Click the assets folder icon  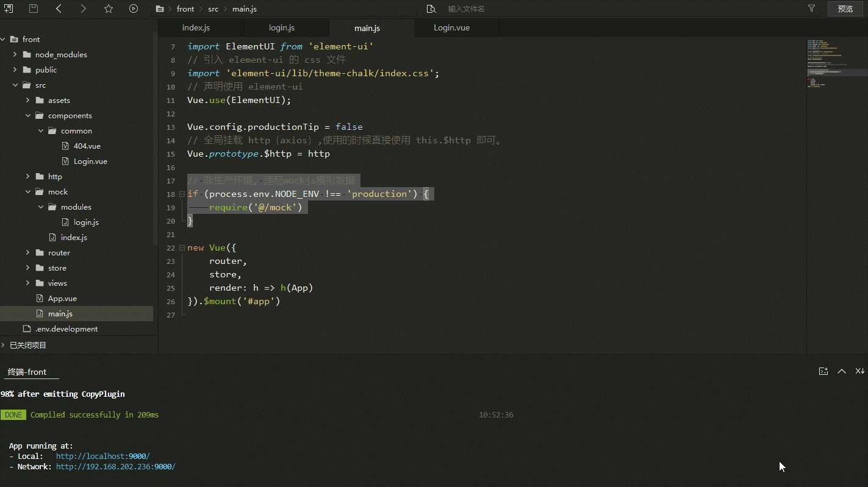tap(40, 100)
